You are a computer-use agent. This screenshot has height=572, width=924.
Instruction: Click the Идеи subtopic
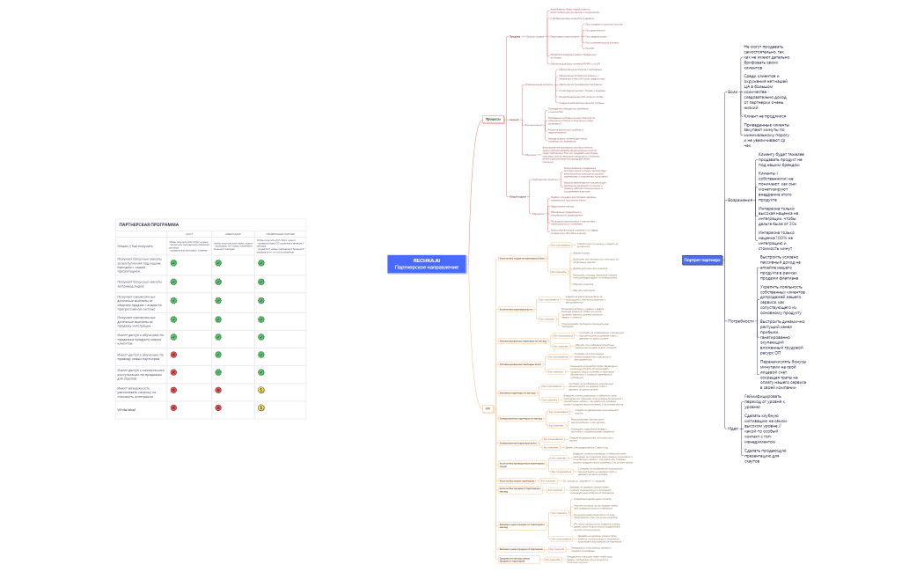point(732,428)
